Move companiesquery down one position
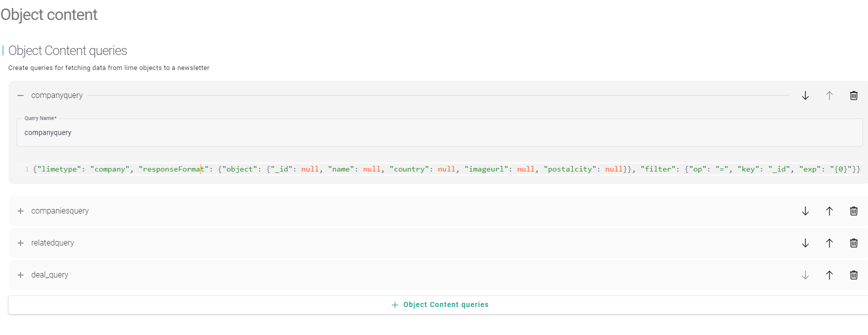The height and width of the screenshot is (335, 868). (805, 211)
